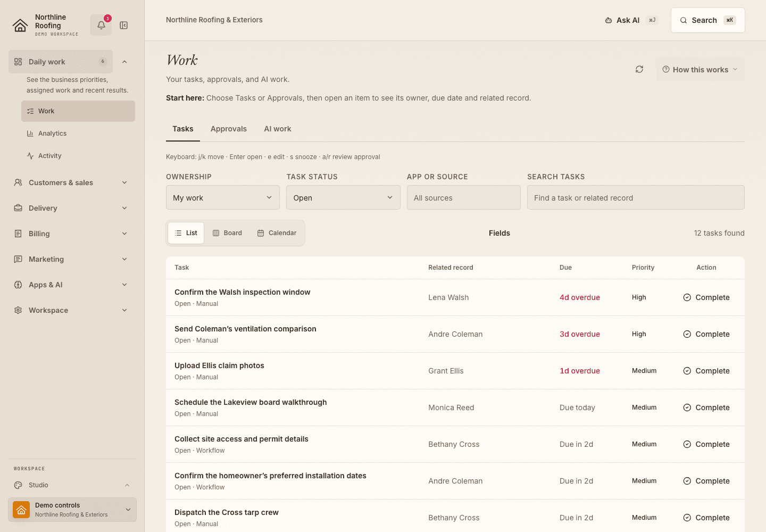The image size is (766, 532).
Task: Click the Find a task search field
Action: pyautogui.click(x=636, y=197)
